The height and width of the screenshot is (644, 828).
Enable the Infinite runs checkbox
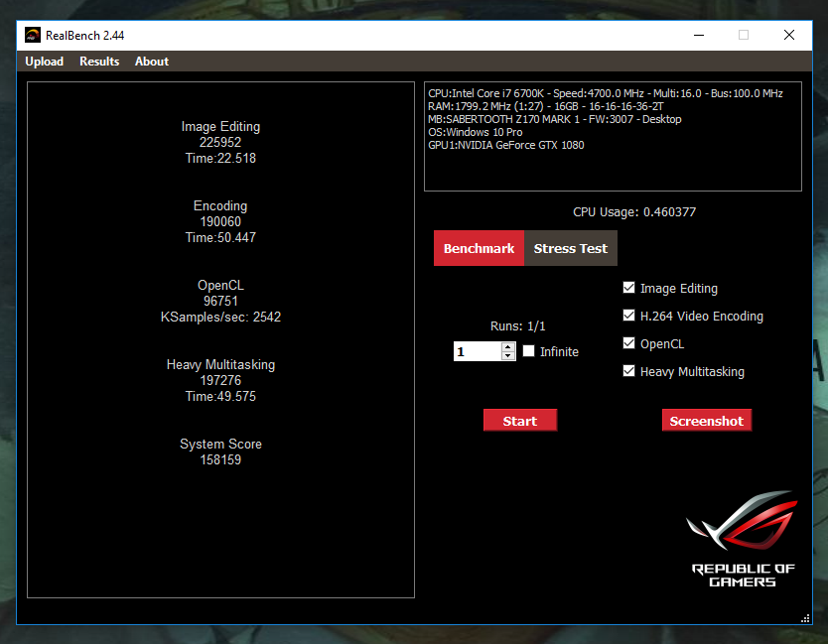tap(528, 351)
